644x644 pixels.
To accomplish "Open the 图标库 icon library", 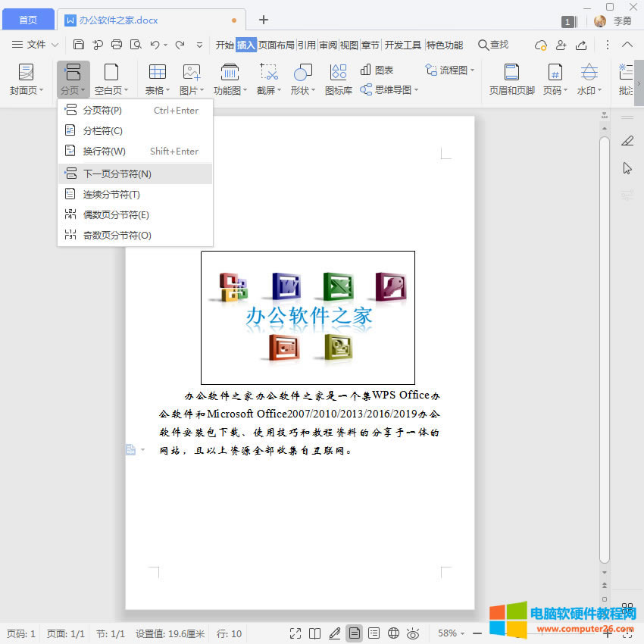I will [x=338, y=73].
